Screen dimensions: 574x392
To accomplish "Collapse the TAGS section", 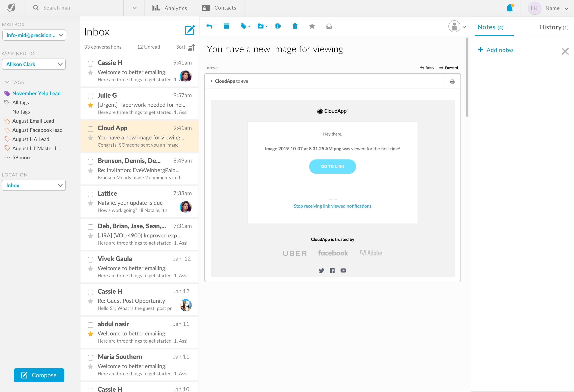I will [x=7, y=82].
